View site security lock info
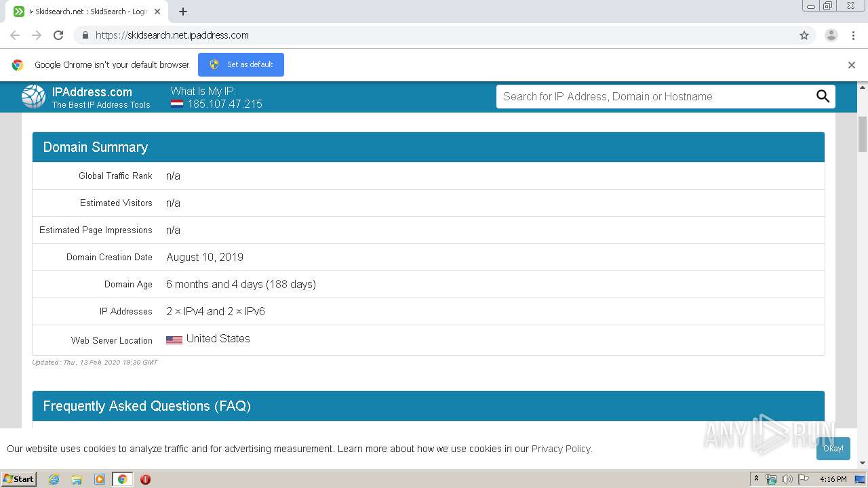 tap(85, 35)
